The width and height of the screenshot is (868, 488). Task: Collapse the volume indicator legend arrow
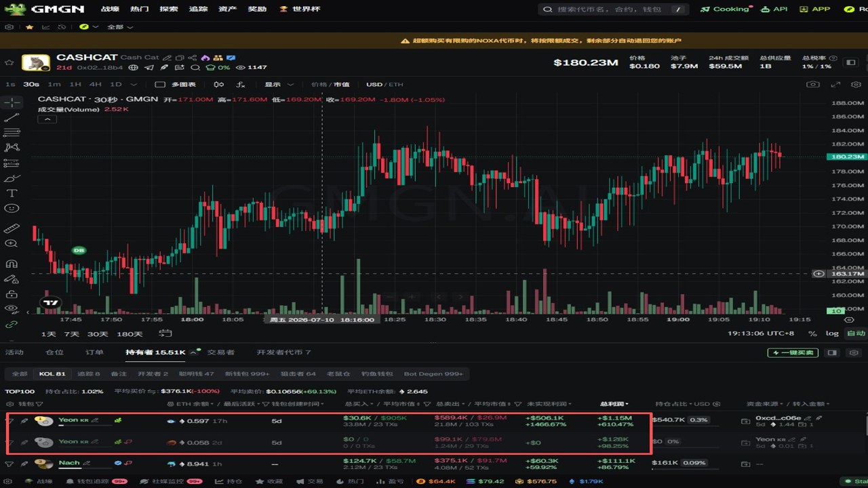(x=47, y=119)
